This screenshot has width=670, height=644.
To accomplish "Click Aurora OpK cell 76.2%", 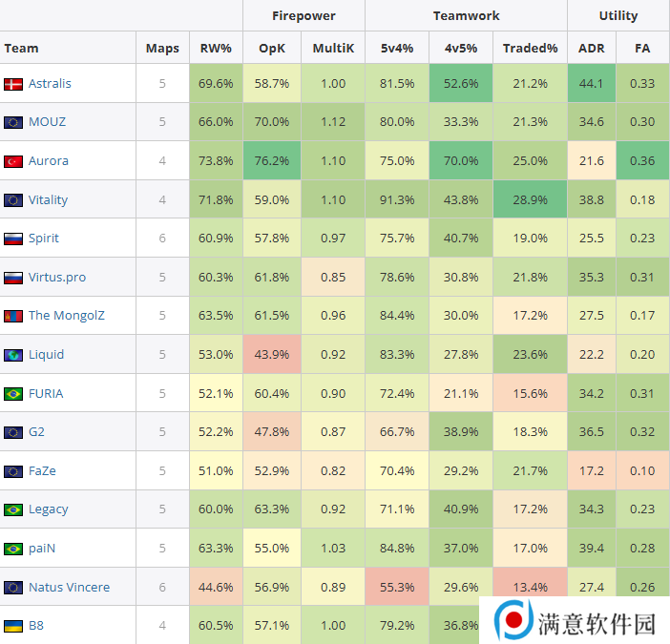I will [272, 161].
